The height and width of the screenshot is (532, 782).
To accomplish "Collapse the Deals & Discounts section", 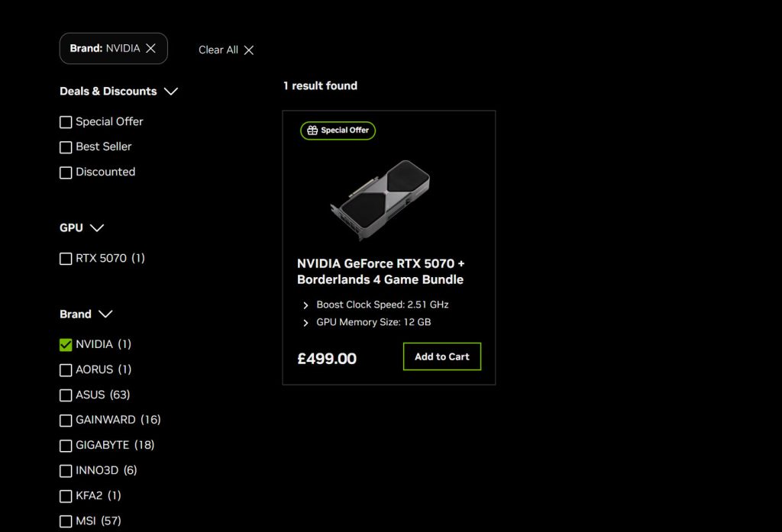I will pos(171,92).
